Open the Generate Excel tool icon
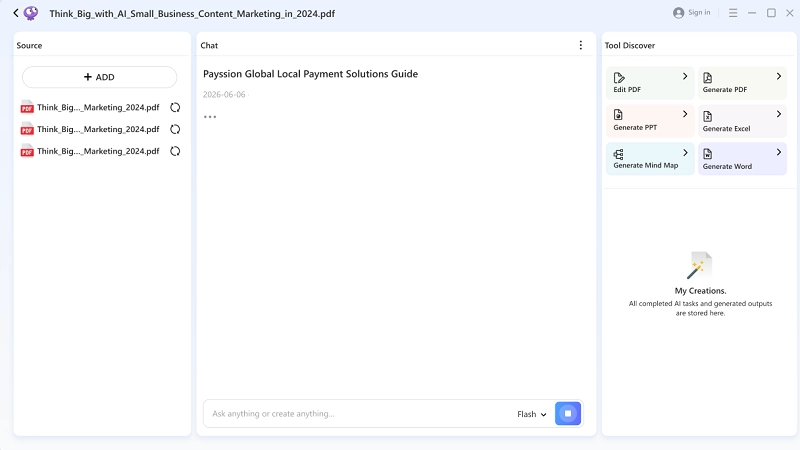This screenshot has height=450, width=800. (708, 116)
